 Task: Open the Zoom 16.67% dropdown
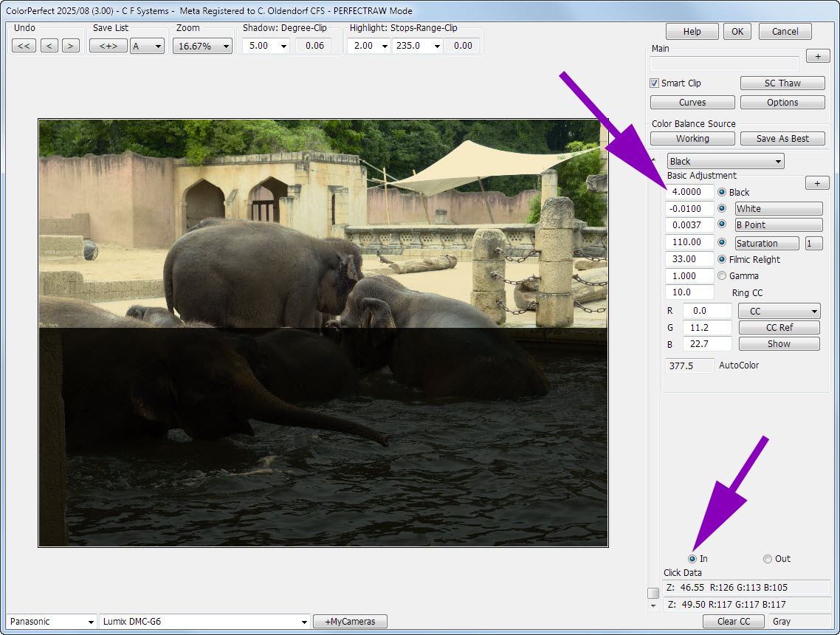[202, 46]
